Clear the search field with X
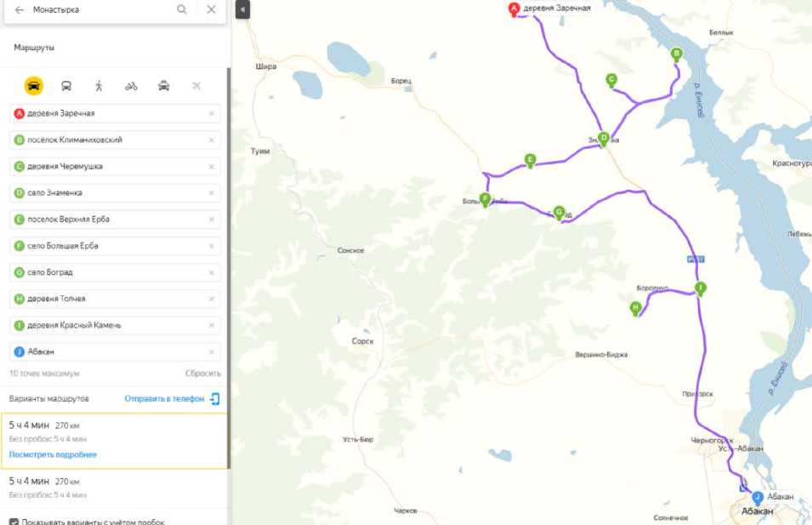Screen dimensions: 812x525 211,9
